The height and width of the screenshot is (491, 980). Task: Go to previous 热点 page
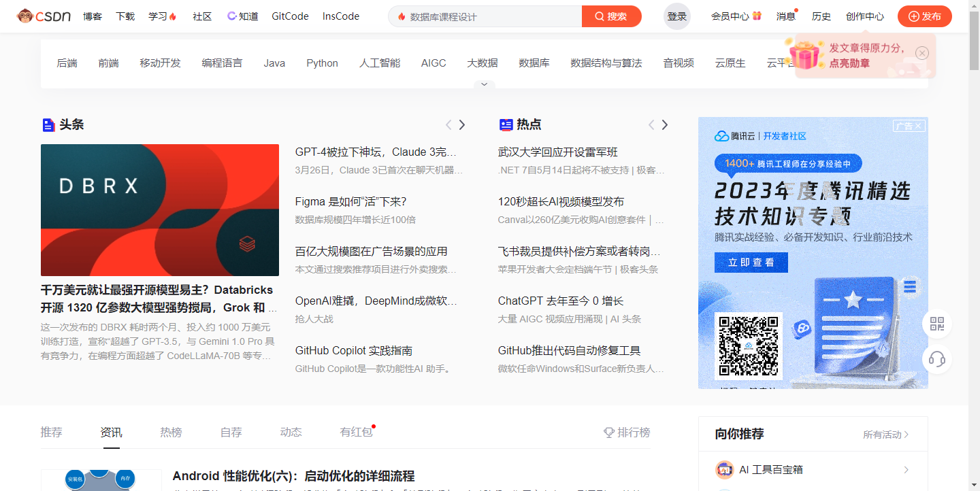651,125
